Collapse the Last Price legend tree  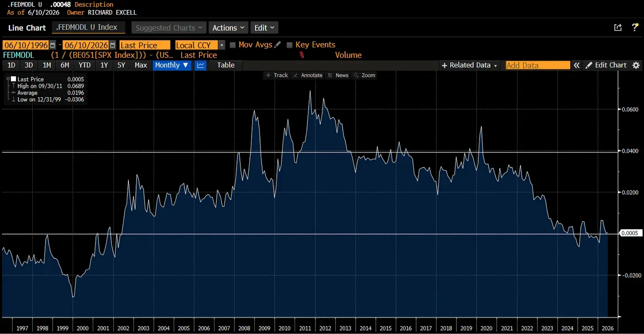click(x=8, y=79)
